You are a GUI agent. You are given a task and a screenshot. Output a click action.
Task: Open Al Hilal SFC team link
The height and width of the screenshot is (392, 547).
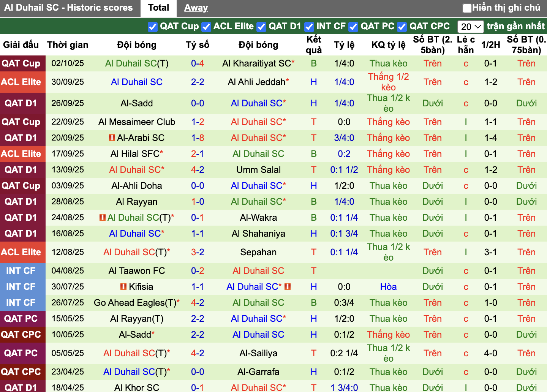(x=135, y=154)
